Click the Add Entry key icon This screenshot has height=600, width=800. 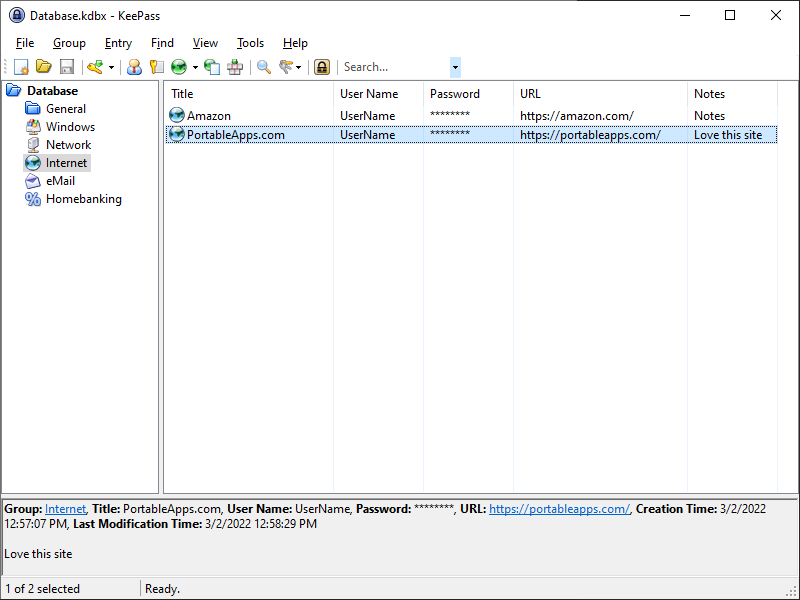(x=95, y=67)
